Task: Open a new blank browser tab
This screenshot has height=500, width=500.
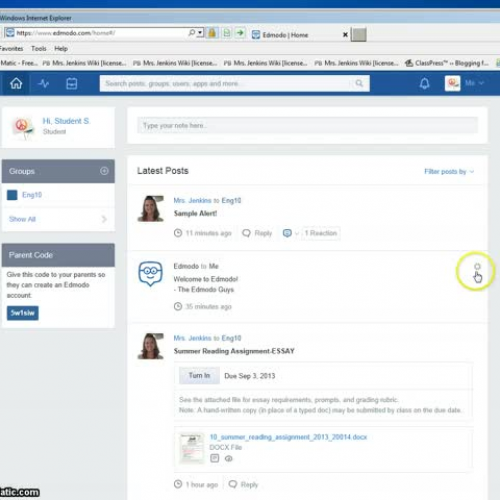Action: (x=359, y=35)
